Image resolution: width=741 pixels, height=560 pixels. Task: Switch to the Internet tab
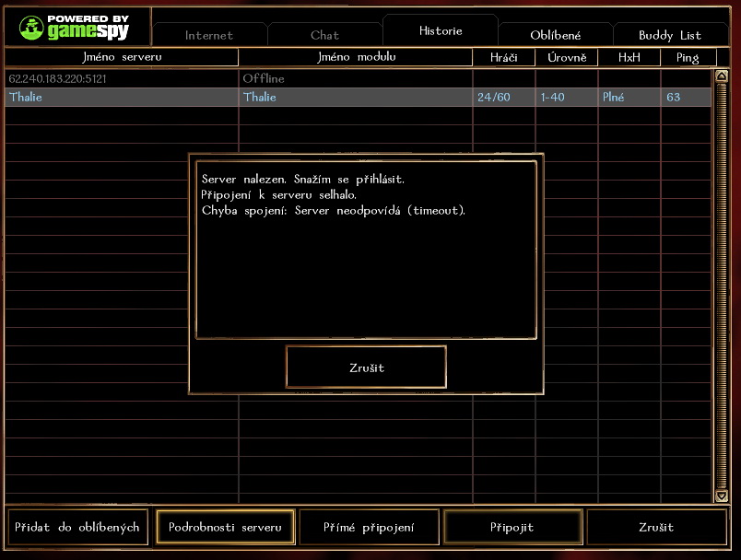208,35
